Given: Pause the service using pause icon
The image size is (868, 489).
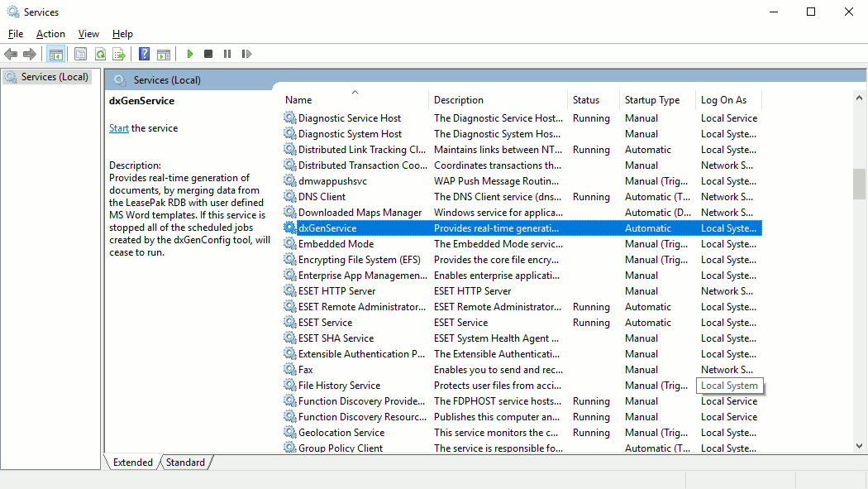Looking at the screenshot, I should 227,55.
